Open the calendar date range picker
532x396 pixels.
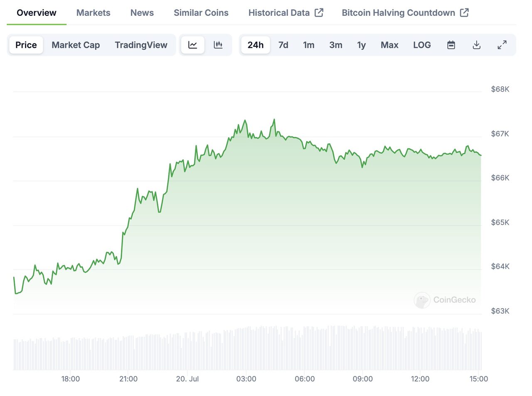[x=451, y=45]
